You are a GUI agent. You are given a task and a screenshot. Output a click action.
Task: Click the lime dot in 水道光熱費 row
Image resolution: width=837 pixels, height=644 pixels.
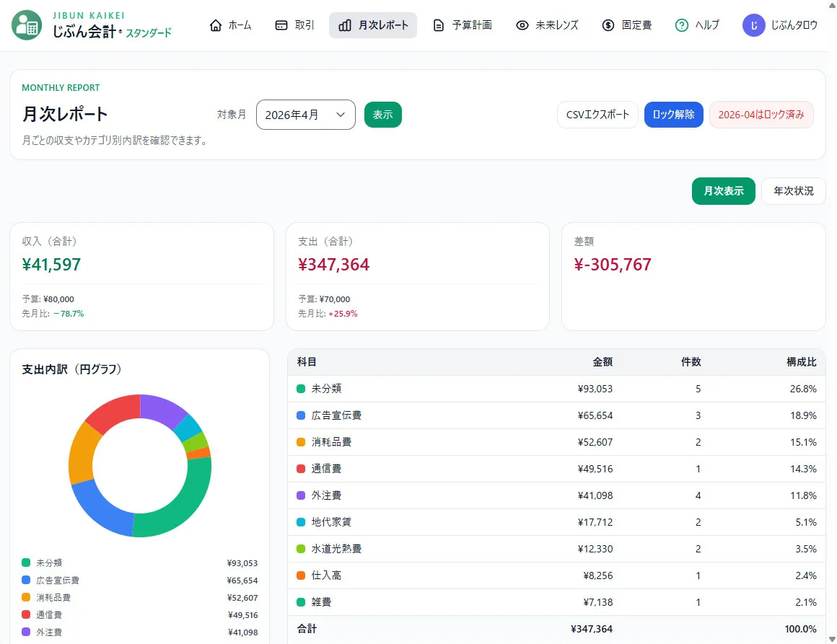[x=301, y=549]
